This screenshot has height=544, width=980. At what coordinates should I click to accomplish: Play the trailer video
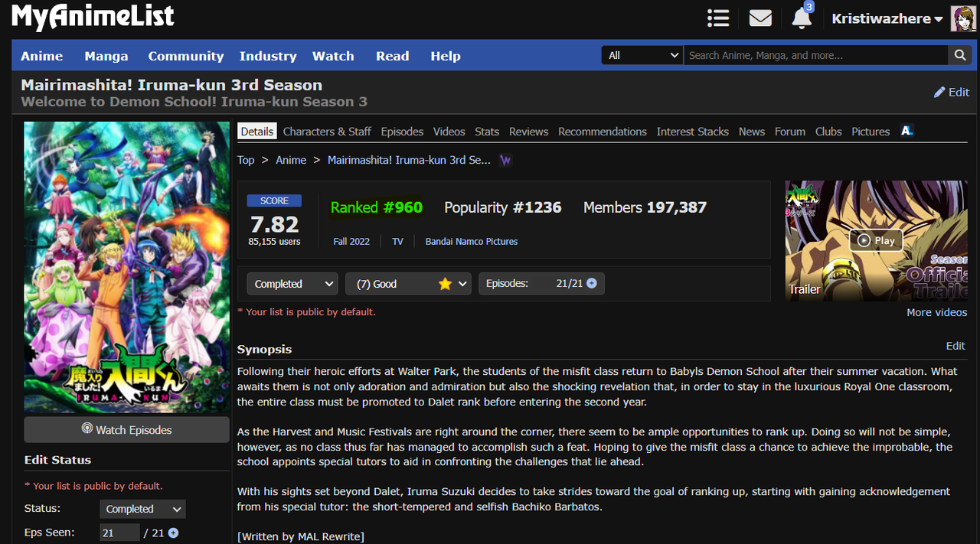[x=876, y=240]
